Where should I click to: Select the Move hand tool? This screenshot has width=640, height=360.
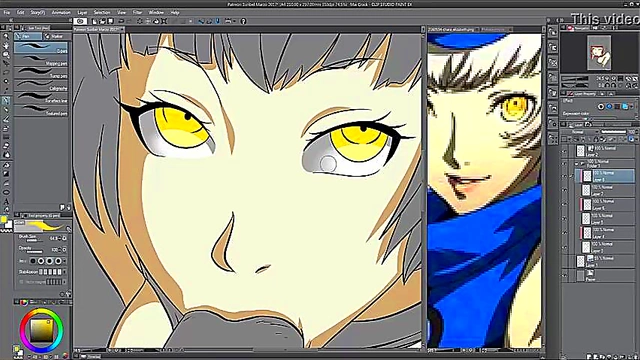pyautogui.click(x=6, y=46)
